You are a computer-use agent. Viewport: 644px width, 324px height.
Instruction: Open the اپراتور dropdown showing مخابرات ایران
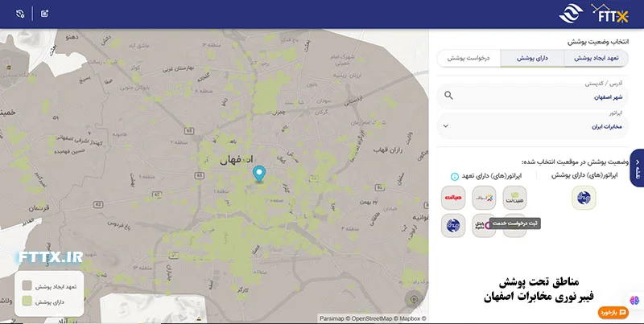[x=532, y=126]
